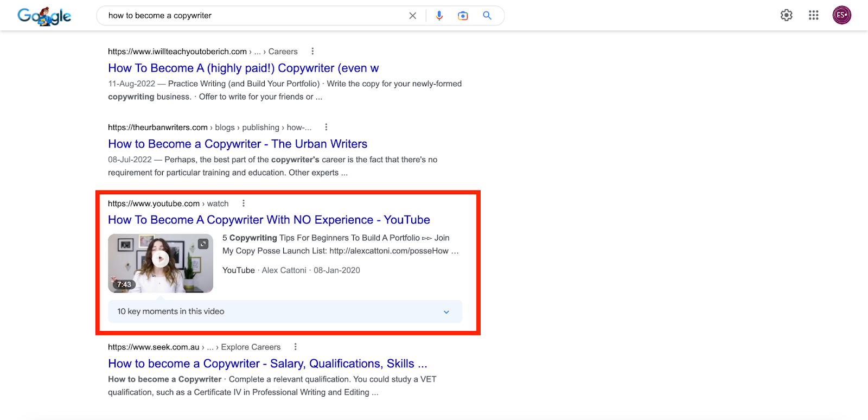This screenshot has height=420, width=868.
Task: Click the "08-Jul-2022" snippet date
Action: pos(130,160)
